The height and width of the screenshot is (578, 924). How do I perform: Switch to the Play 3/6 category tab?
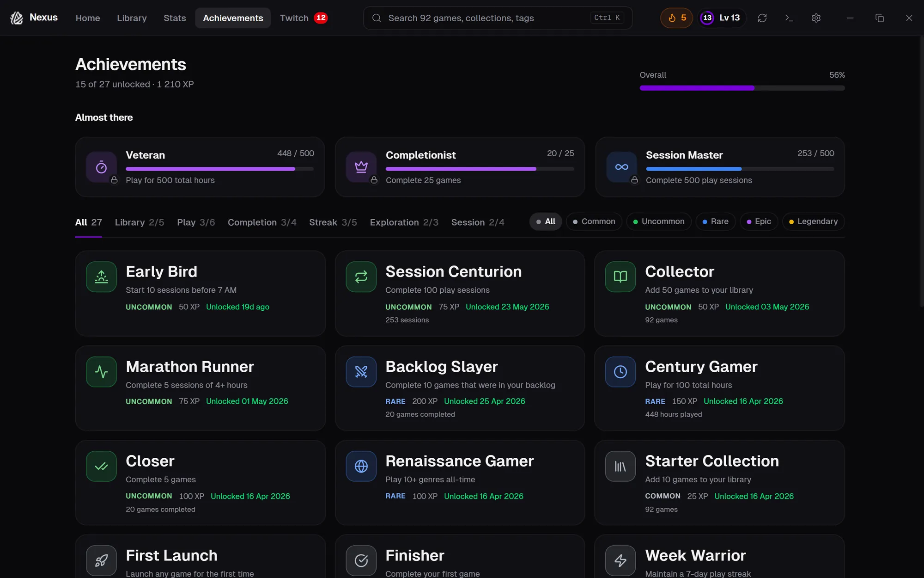196,223
